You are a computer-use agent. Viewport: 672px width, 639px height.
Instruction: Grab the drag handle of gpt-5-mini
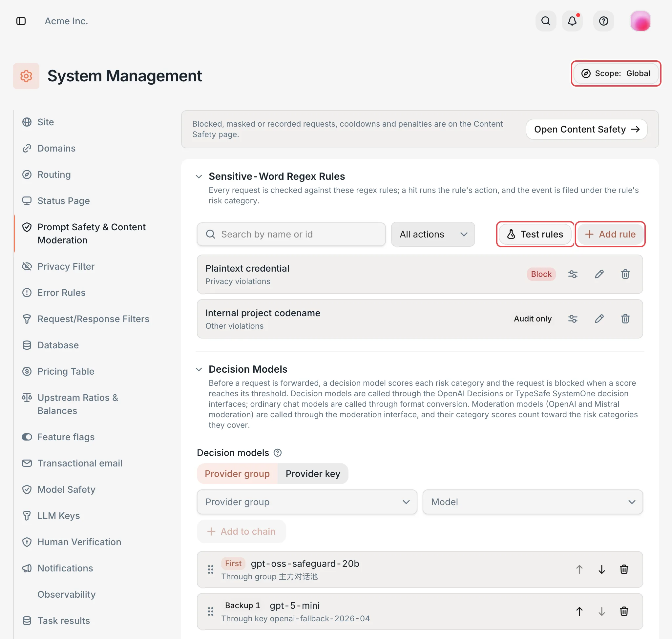211,611
